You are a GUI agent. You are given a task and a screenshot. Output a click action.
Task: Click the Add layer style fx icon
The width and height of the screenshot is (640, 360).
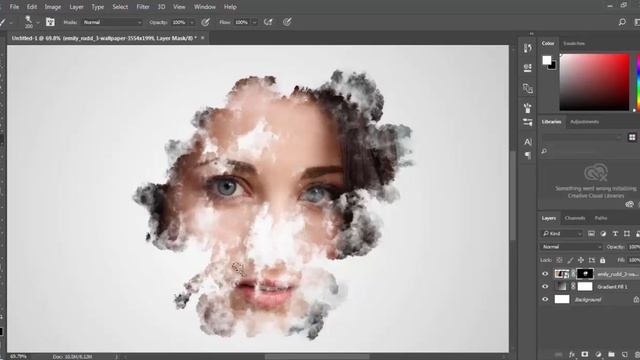click(x=572, y=354)
